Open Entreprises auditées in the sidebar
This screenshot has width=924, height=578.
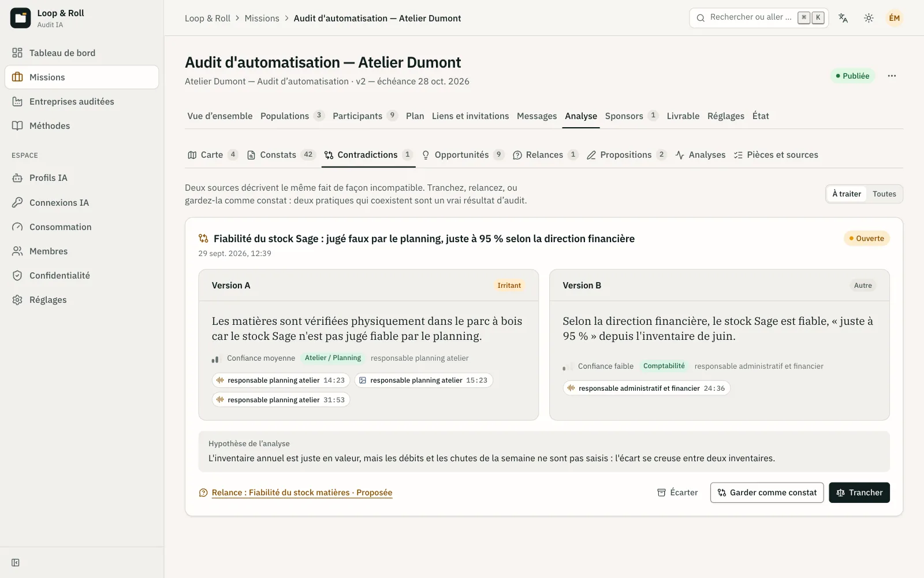click(81, 101)
